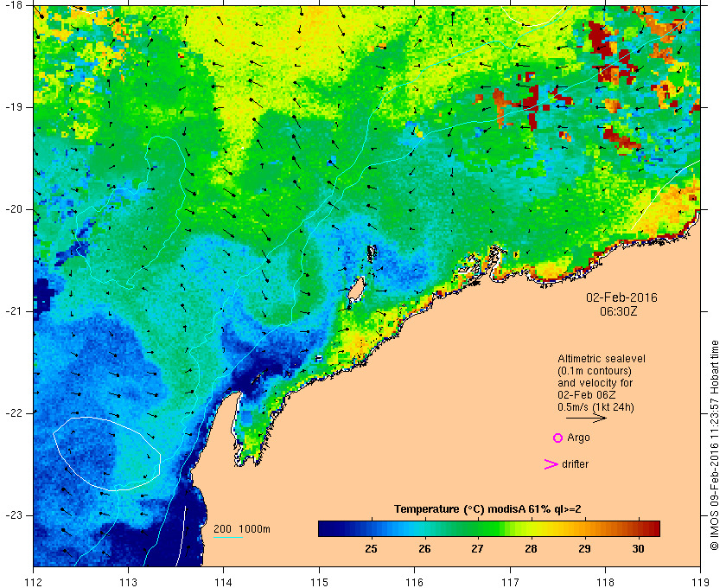726x588 pixels.
Task: Click the '(0.1m contours)' legend text
Action: 594,371
